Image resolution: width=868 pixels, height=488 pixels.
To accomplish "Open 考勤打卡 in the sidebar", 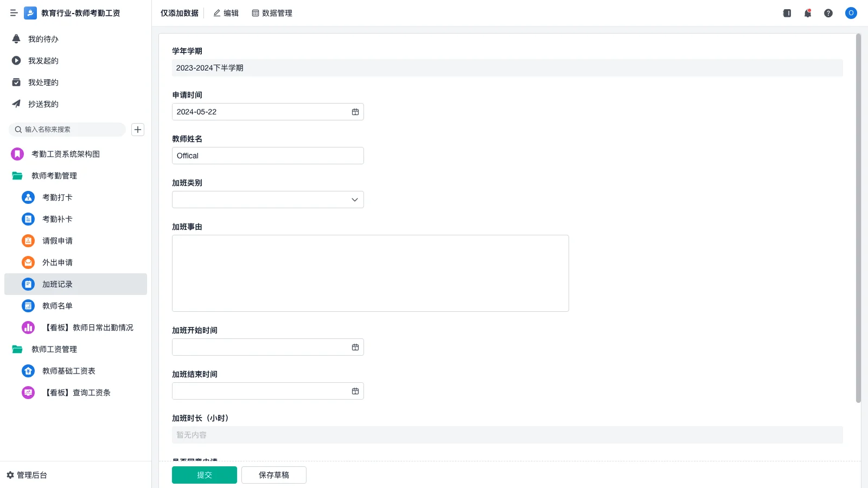I will [57, 197].
